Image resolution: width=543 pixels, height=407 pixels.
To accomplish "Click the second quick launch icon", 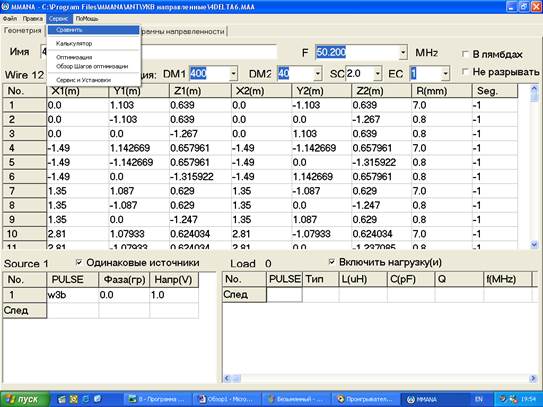I will coord(73,399).
